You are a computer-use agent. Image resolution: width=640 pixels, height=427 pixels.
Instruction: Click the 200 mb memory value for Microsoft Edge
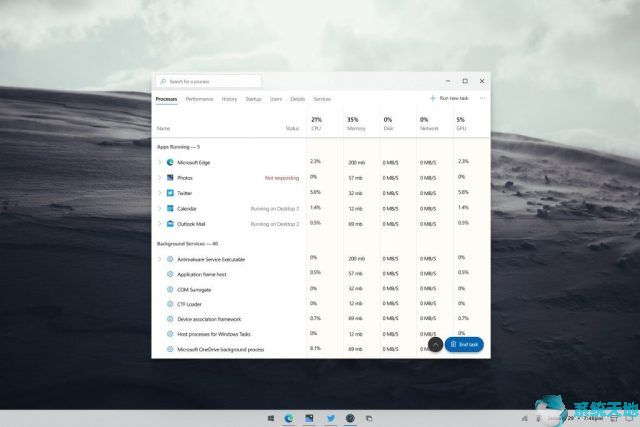tap(356, 162)
